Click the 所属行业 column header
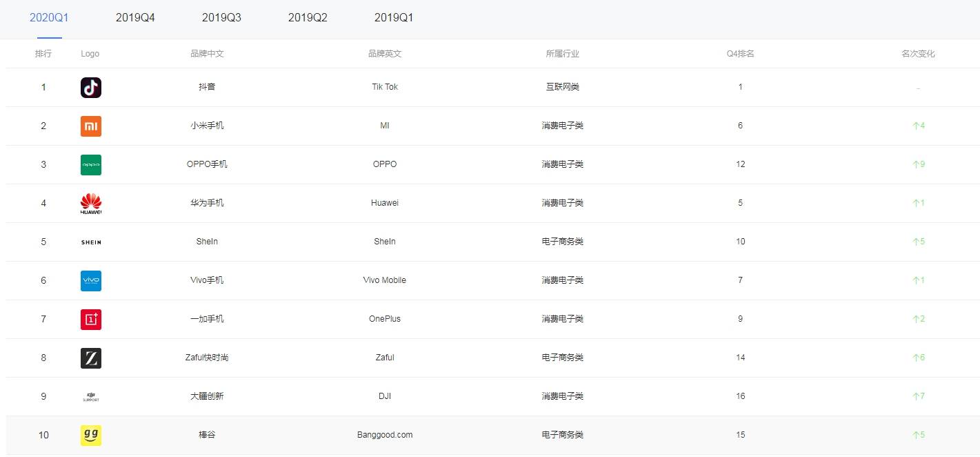The width and height of the screenshot is (980, 457). tap(562, 54)
